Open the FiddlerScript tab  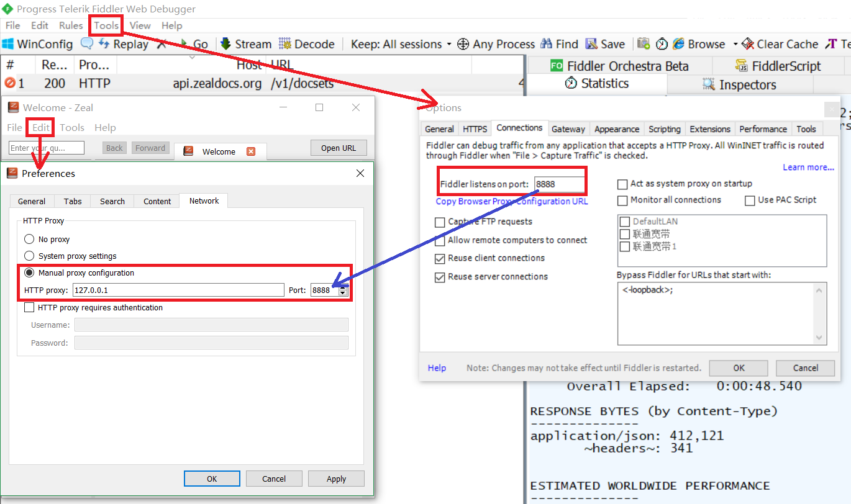778,66
